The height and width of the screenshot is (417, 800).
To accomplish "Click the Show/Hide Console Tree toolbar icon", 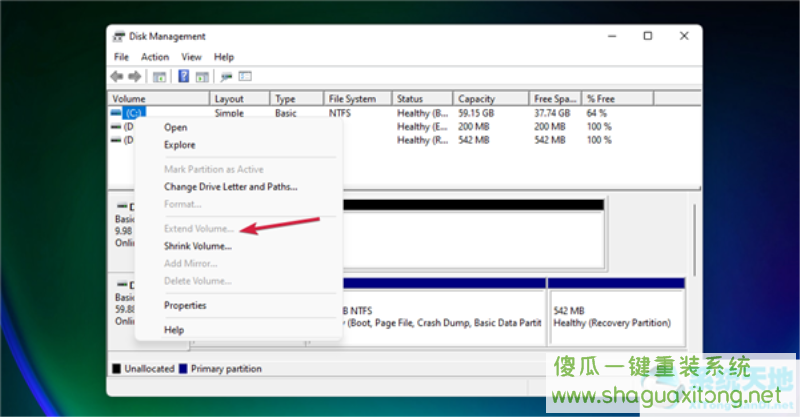I will [159, 77].
